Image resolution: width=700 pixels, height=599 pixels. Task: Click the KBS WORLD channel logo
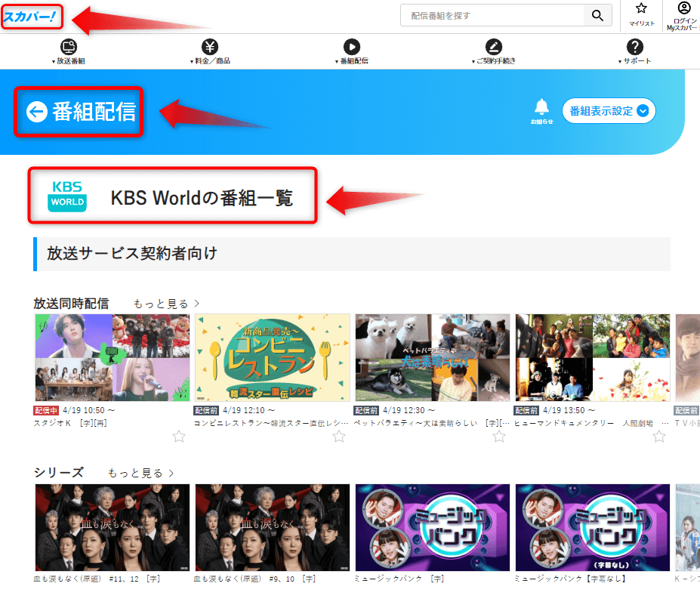(67, 196)
